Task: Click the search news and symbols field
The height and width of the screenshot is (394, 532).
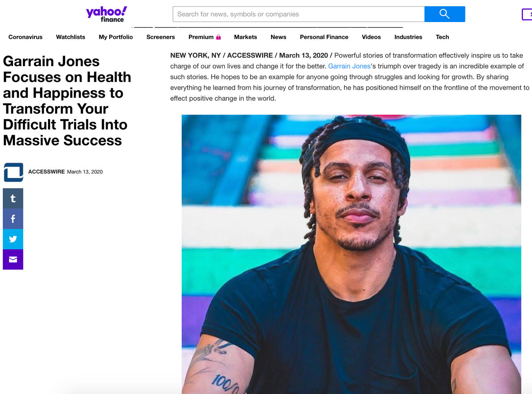Action: coord(298,14)
